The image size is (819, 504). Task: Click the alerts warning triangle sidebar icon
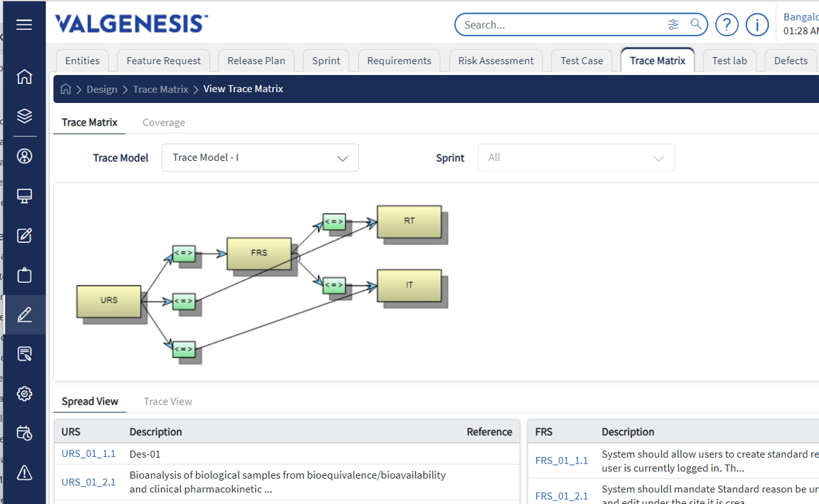(x=25, y=471)
